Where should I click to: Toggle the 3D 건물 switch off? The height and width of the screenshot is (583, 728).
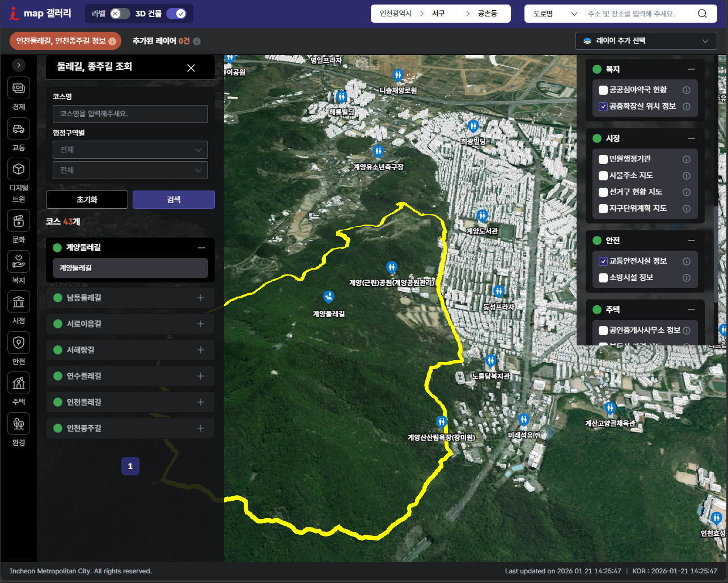point(176,14)
